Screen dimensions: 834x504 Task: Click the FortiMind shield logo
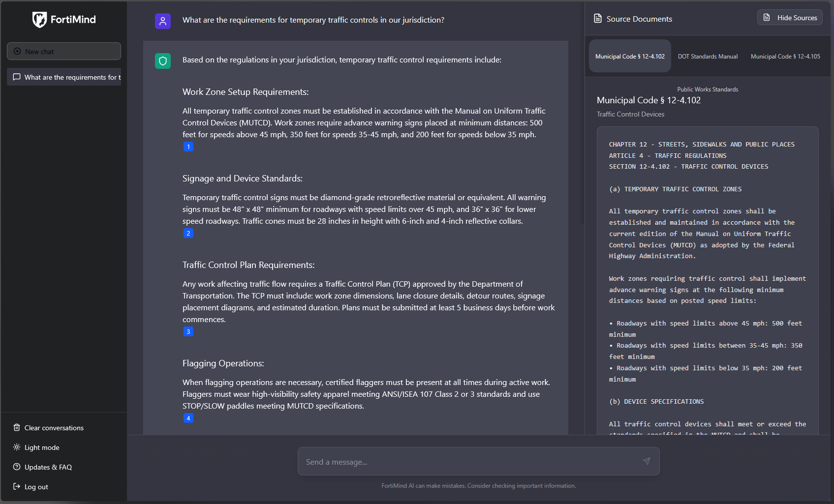(x=39, y=20)
